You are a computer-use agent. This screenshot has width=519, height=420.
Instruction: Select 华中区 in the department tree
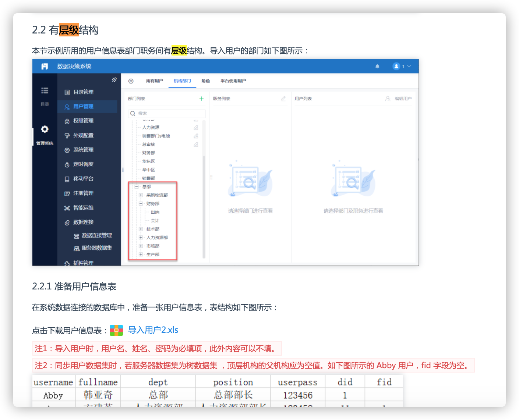149,170
